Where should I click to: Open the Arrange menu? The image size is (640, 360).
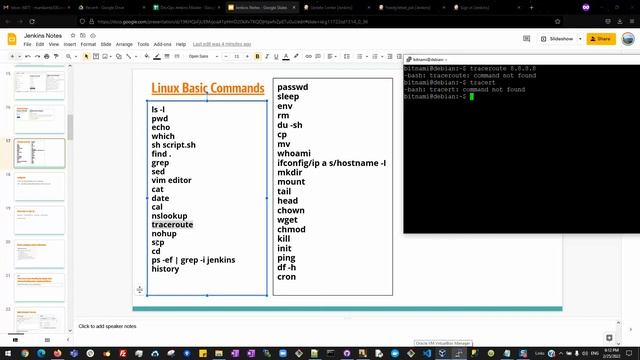(x=124, y=44)
